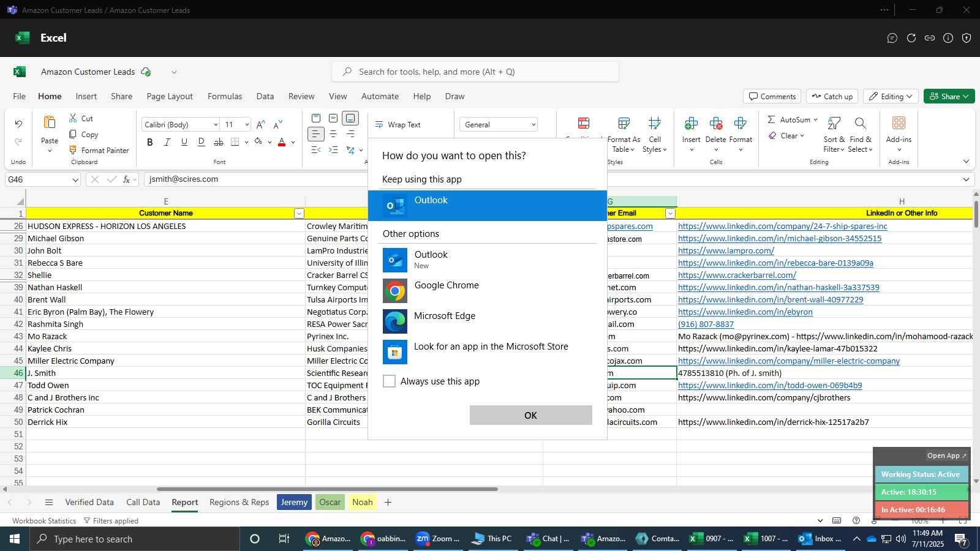Switch to the Formulas ribbon tab
980x551 pixels.
tap(225, 96)
